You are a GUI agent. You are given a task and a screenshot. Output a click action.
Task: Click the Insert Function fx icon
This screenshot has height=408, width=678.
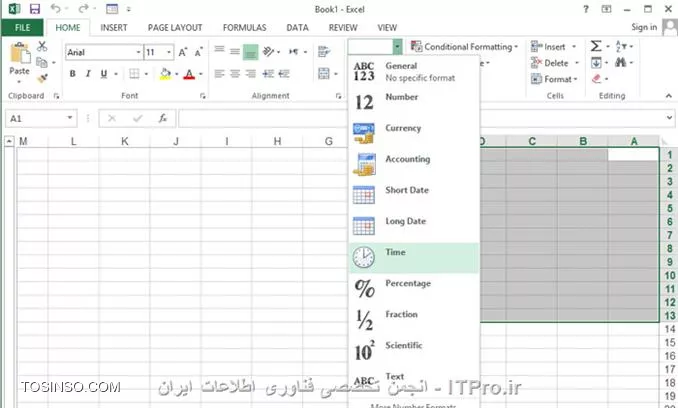click(x=163, y=118)
